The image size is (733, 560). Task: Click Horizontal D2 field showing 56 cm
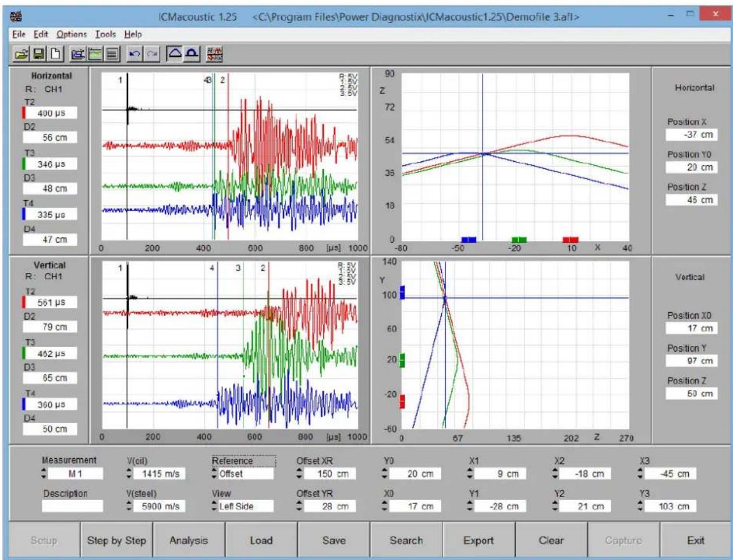50,138
